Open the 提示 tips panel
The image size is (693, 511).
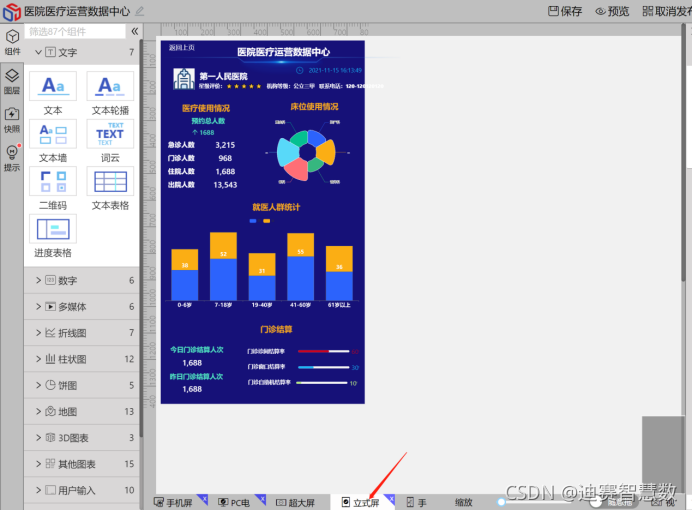pyautogui.click(x=12, y=158)
